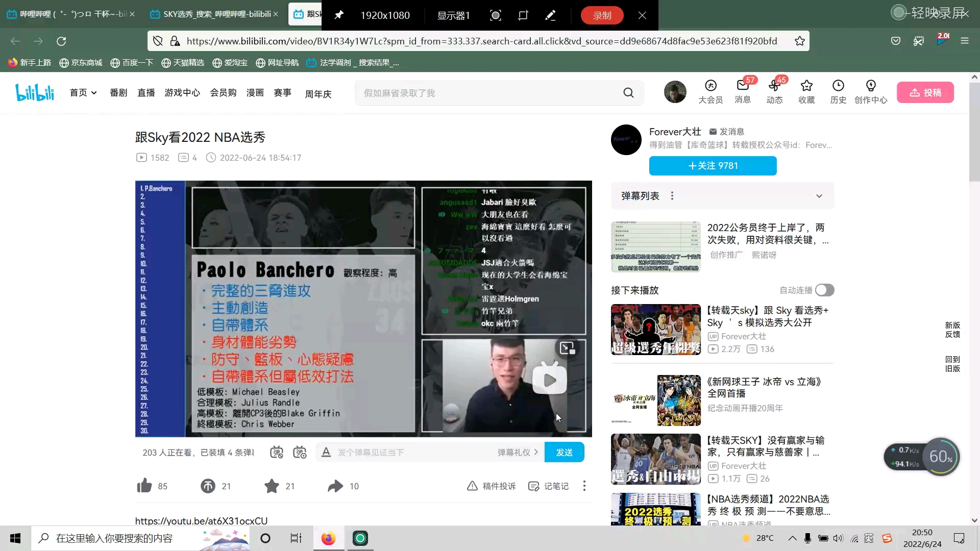980x551 pixels.
Task: Click the 投稿 upload button
Action: [x=925, y=92]
